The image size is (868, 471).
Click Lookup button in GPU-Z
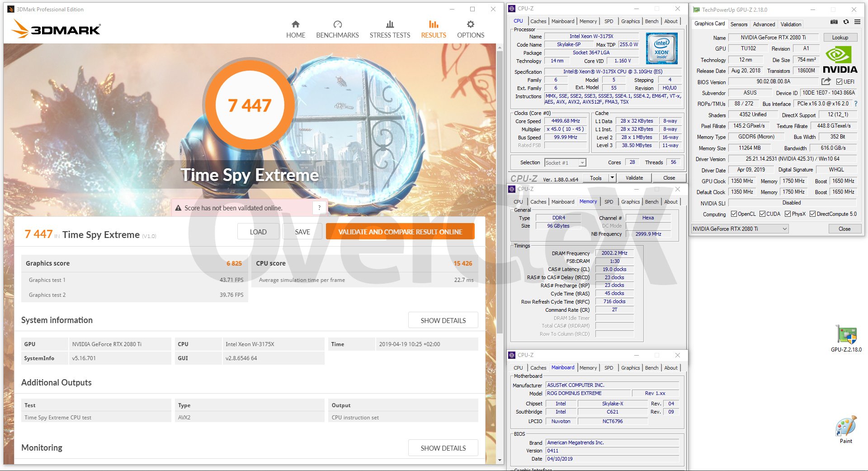pyautogui.click(x=840, y=38)
